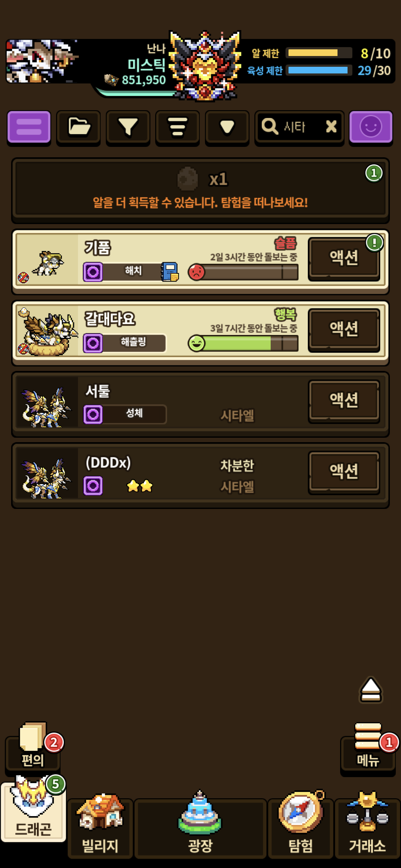Tap the purple smiley face button
This screenshot has width=401, height=868.
371,127
